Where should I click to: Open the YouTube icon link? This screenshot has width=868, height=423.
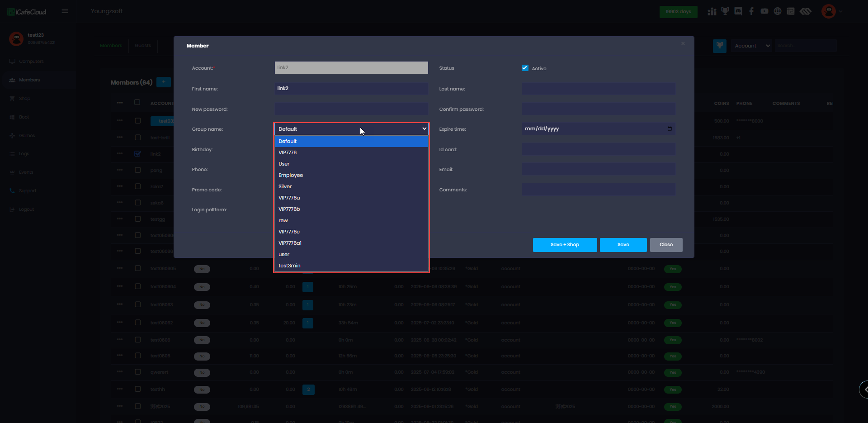coord(764,11)
